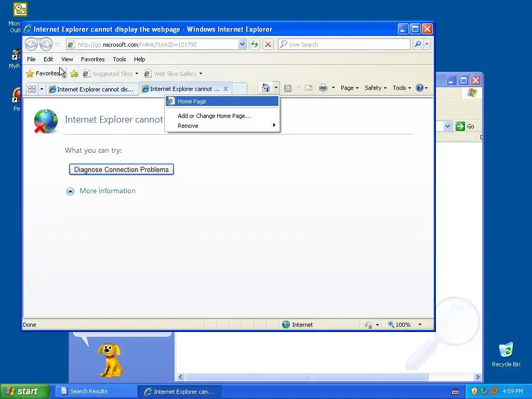This screenshot has width=532, height=399.
Task: Click in the Live Search box
Action: 344,45
